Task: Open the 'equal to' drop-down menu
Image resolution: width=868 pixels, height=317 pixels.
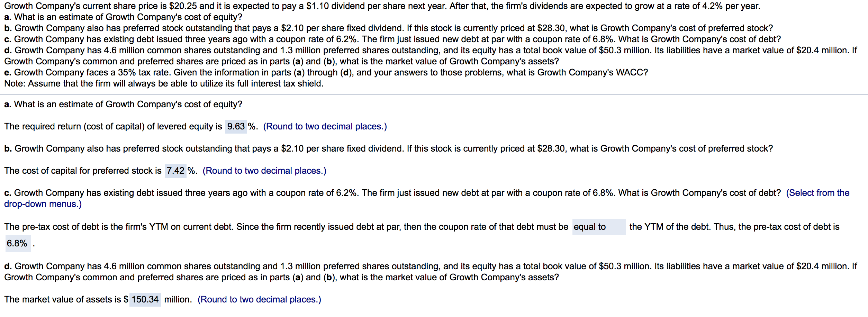Action: coord(599,227)
